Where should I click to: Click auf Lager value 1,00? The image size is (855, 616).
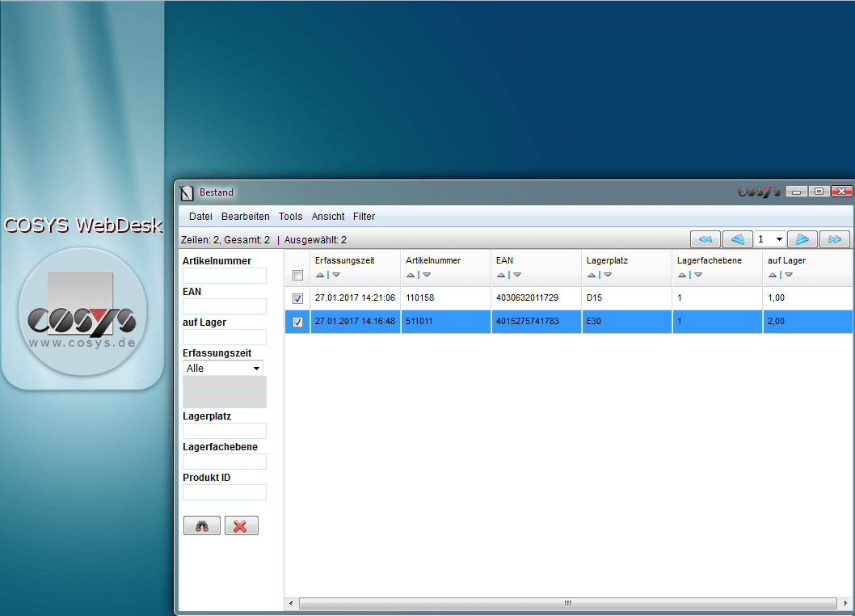[776, 298]
